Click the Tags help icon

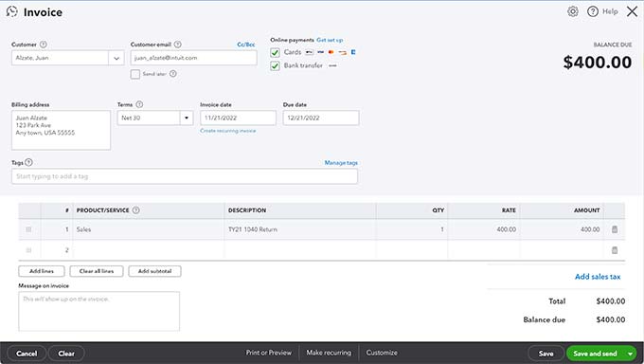pyautogui.click(x=28, y=162)
